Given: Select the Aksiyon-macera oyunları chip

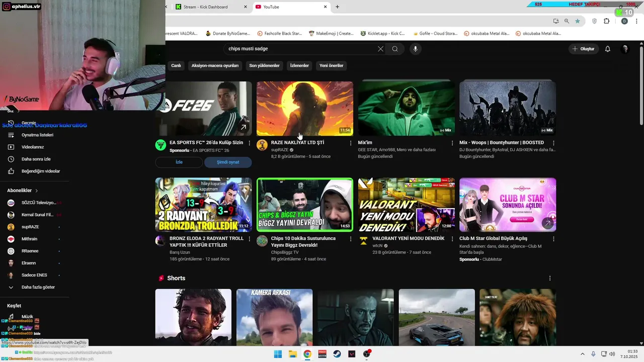Looking at the screenshot, I should [x=215, y=65].
